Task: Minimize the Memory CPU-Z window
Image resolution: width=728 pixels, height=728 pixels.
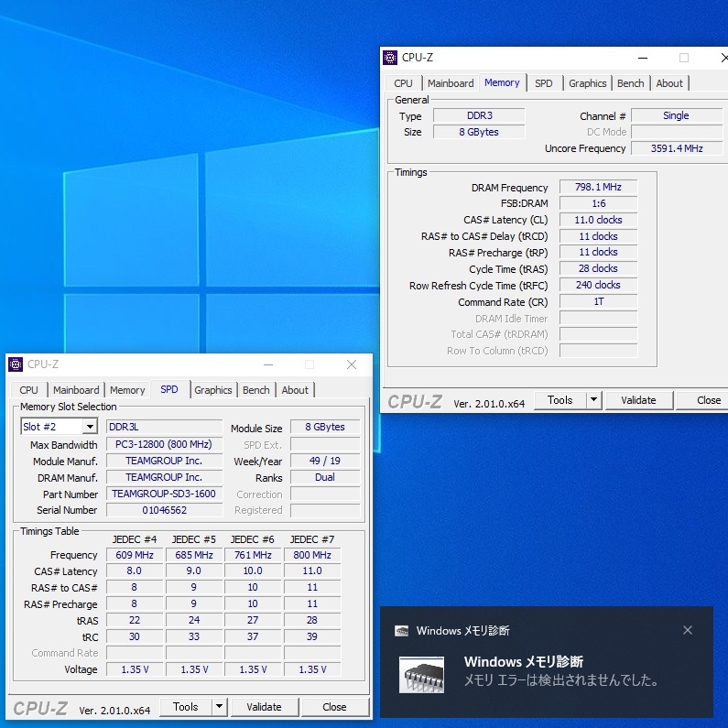Action: pos(642,58)
